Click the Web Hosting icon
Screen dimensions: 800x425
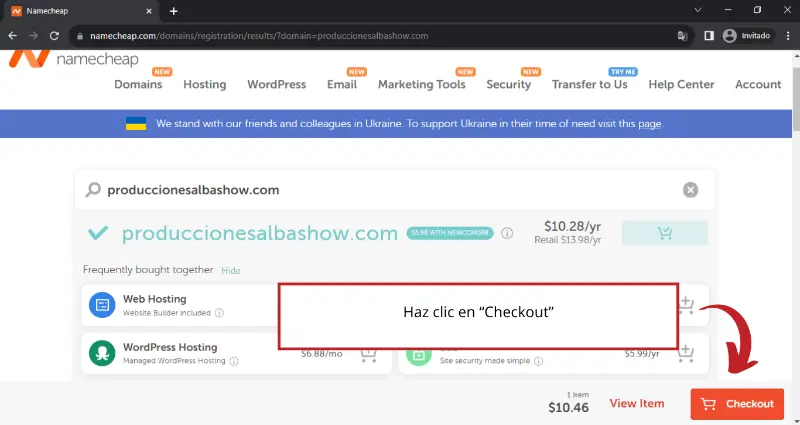click(102, 305)
